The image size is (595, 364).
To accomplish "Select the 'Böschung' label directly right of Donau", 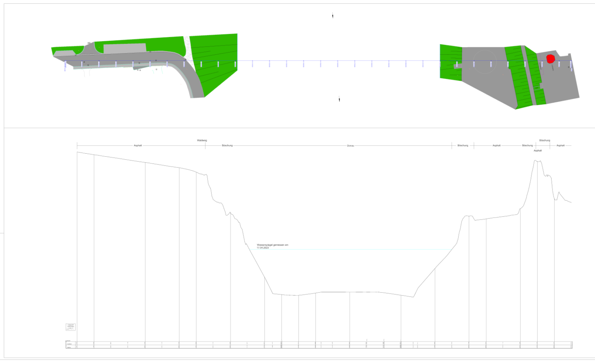I will (x=463, y=146).
